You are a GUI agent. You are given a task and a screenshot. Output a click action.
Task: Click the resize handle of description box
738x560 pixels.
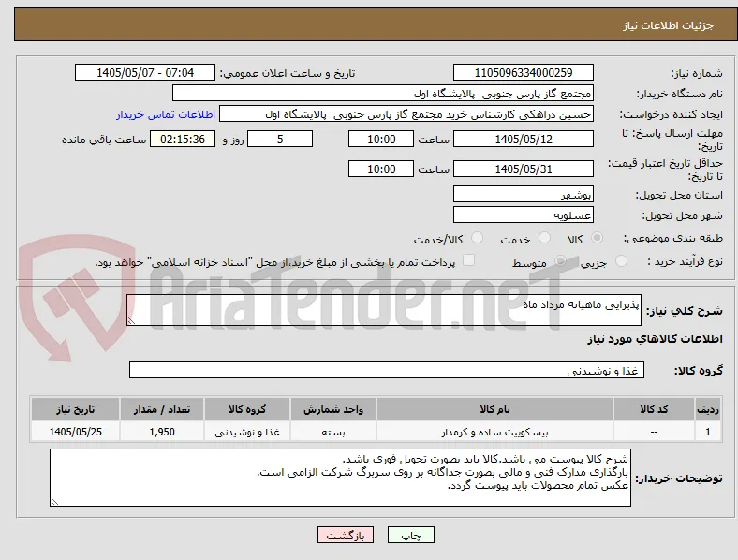(131, 321)
